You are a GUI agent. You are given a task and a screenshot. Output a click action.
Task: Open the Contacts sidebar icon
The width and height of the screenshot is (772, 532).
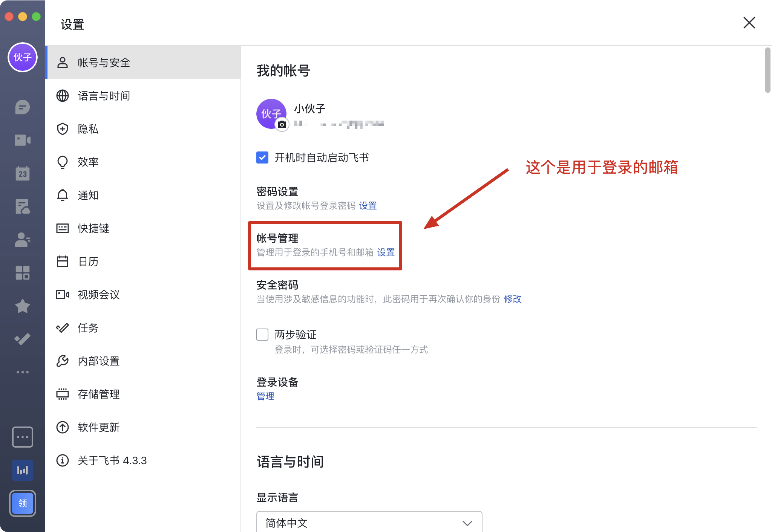point(23,240)
